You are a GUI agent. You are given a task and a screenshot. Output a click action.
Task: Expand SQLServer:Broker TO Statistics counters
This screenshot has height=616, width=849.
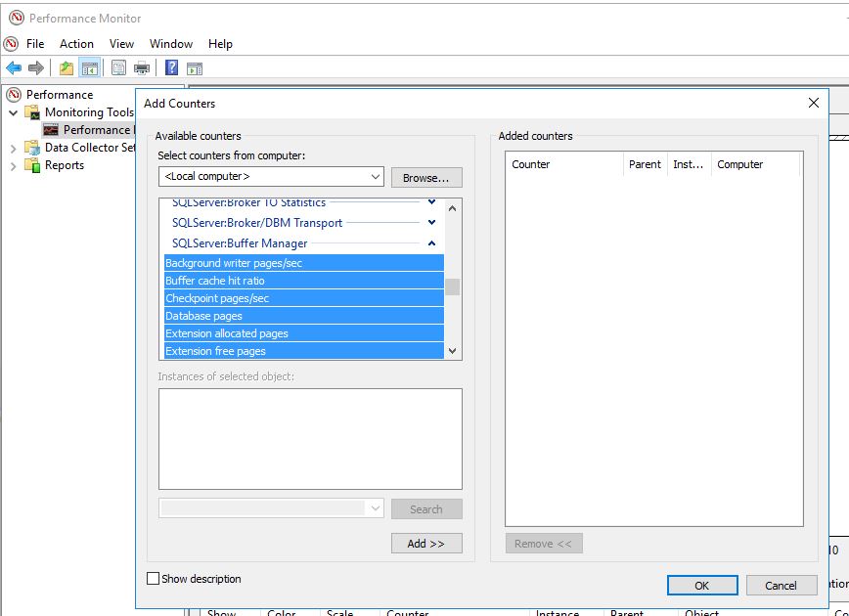pyautogui.click(x=431, y=201)
